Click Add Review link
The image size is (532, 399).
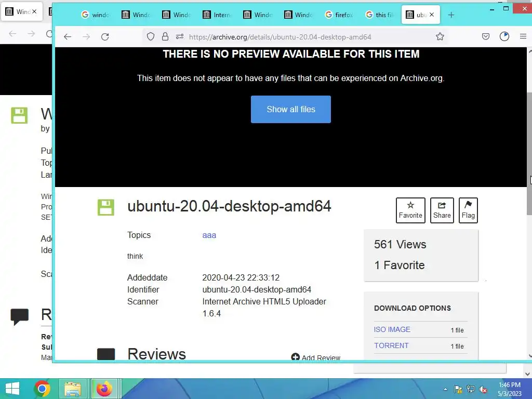click(x=316, y=357)
